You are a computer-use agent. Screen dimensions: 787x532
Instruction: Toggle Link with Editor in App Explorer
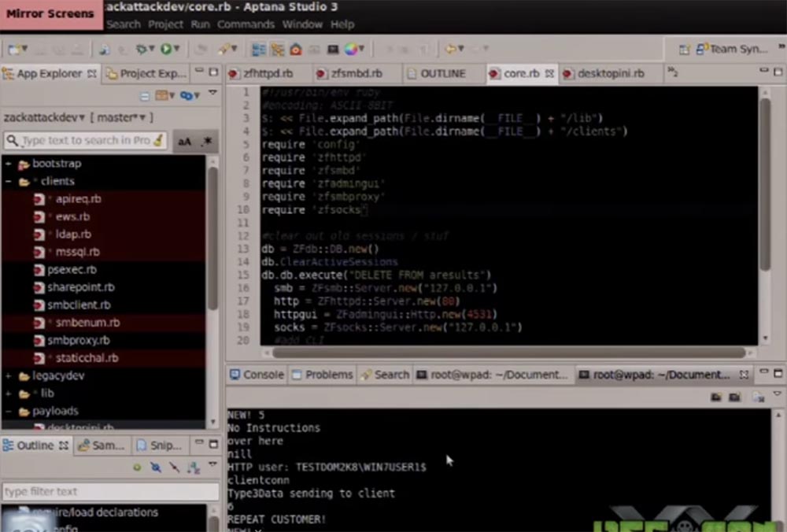point(187,95)
